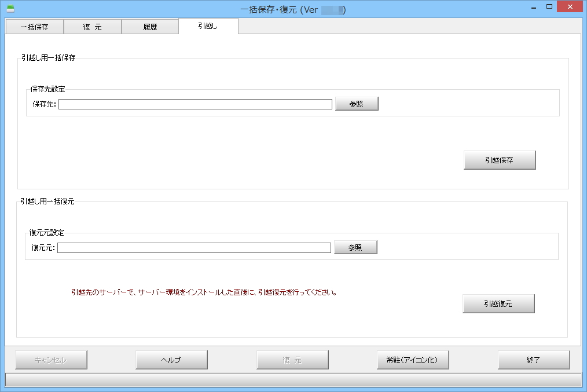The width and height of the screenshot is (587, 392).
Task: Click the キャンセル button
Action: [51, 360]
